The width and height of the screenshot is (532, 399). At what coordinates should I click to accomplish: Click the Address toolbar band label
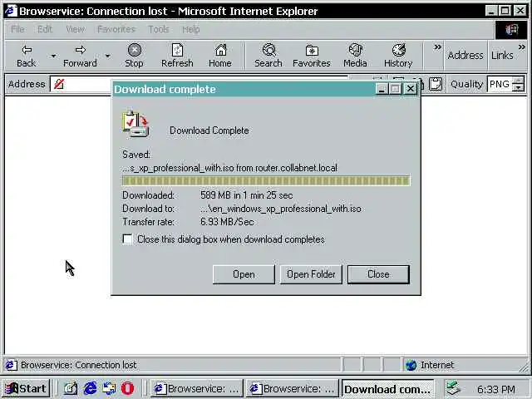coord(465,56)
